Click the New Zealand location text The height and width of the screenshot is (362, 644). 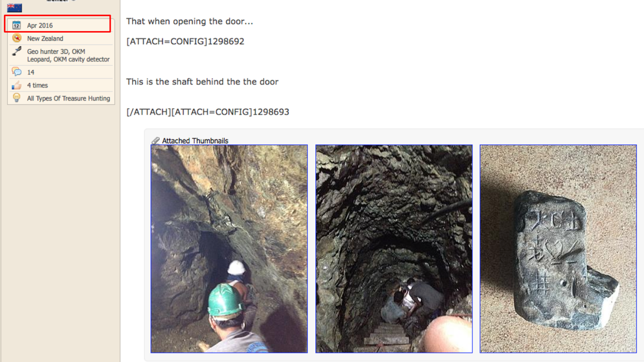coord(45,38)
